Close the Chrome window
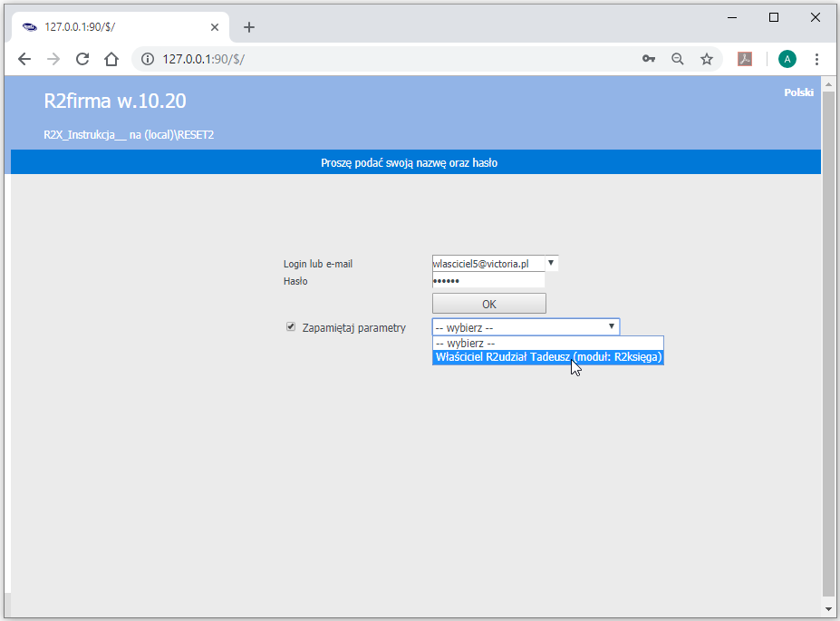The width and height of the screenshot is (840, 621). pos(816,18)
